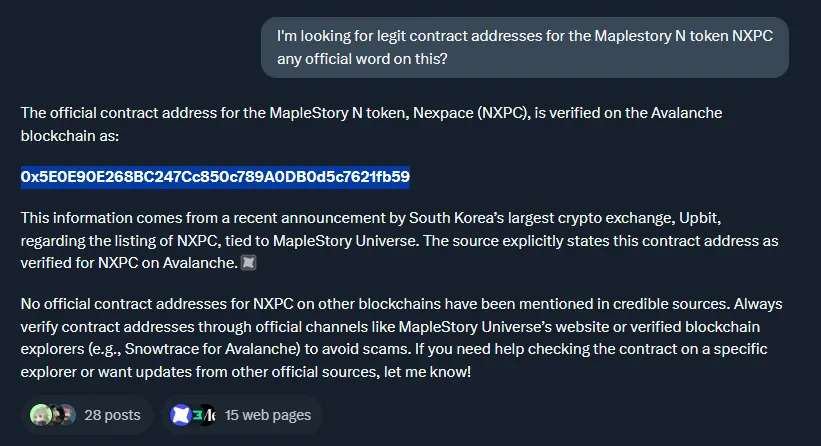This screenshot has width=821, height=446.
Task: Click "blockchain as:" line above the address
Action: coord(70,136)
